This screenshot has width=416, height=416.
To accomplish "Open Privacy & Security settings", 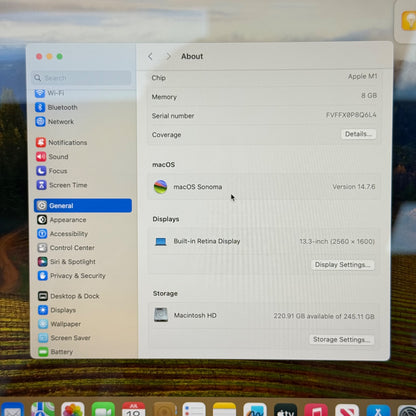I will [x=72, y=276].
